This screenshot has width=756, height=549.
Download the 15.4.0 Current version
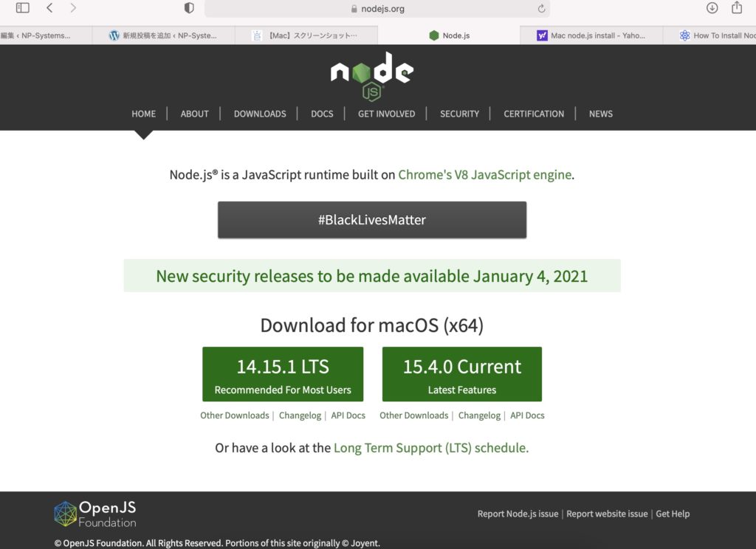coord(462,374)
